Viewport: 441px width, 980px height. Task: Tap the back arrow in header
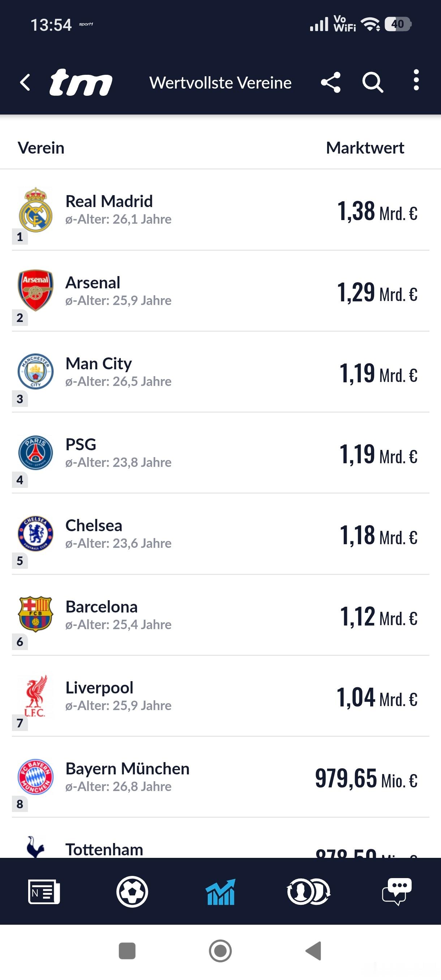[25, 82]
